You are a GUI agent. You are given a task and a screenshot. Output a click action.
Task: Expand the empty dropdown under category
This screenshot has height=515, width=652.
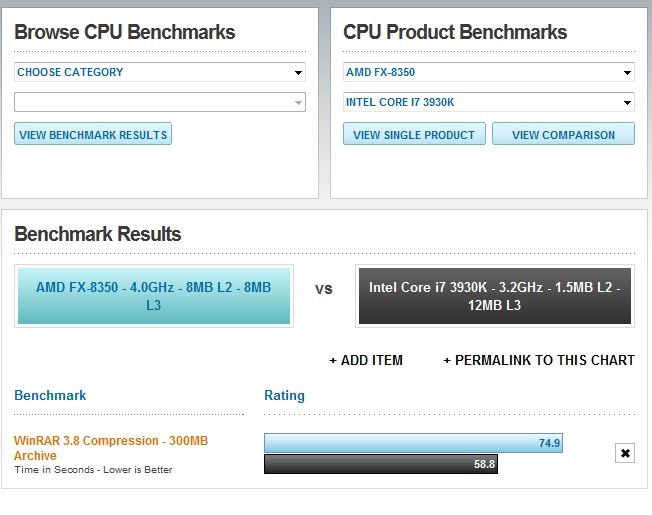pyautogui.click(x=160, y=102)
